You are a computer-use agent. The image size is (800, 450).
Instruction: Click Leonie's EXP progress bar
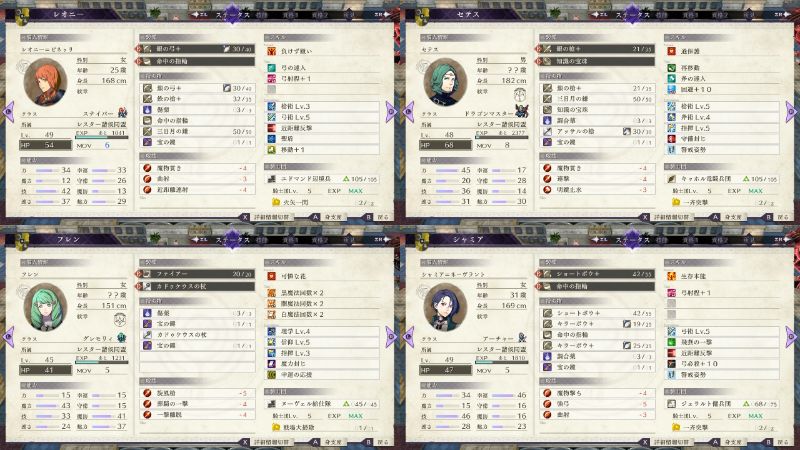pyautogui.click(x=101, y=137)
